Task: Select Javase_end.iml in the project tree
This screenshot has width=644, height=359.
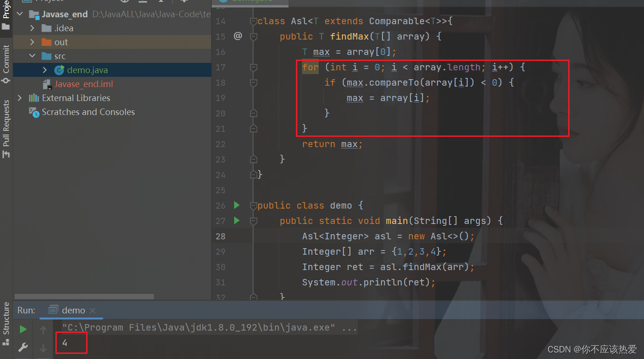Action: (x=84, y=84)
